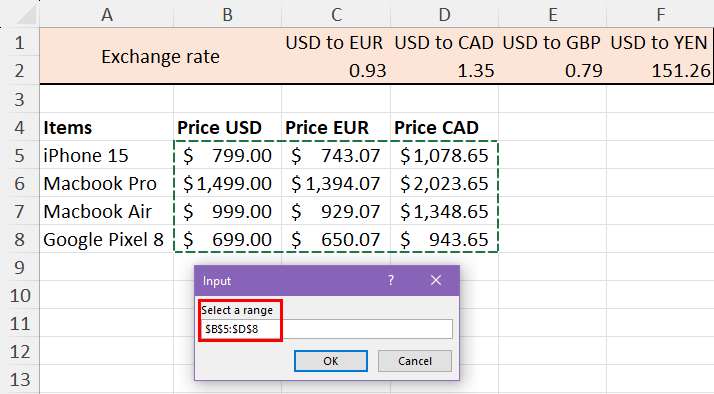
Task: Click OK in the Input dialog
Action: [x=331, y=361]
